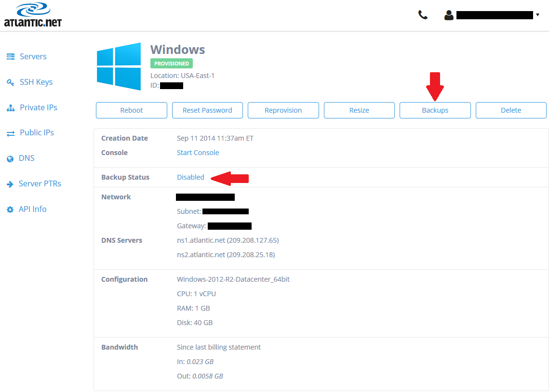Click the Windows server title

tap(177, 50)
